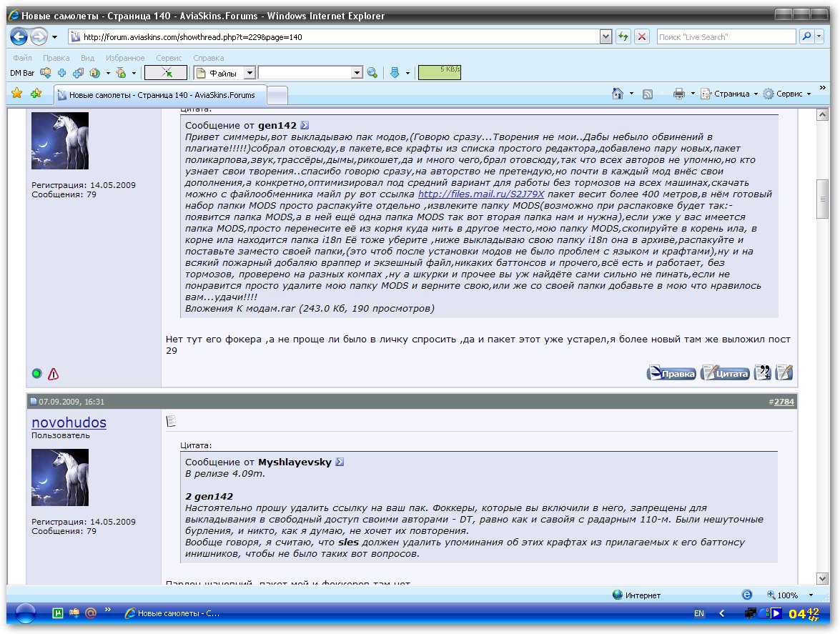Open the Сервис menu in the menu bar

click(x=169, y=58)
